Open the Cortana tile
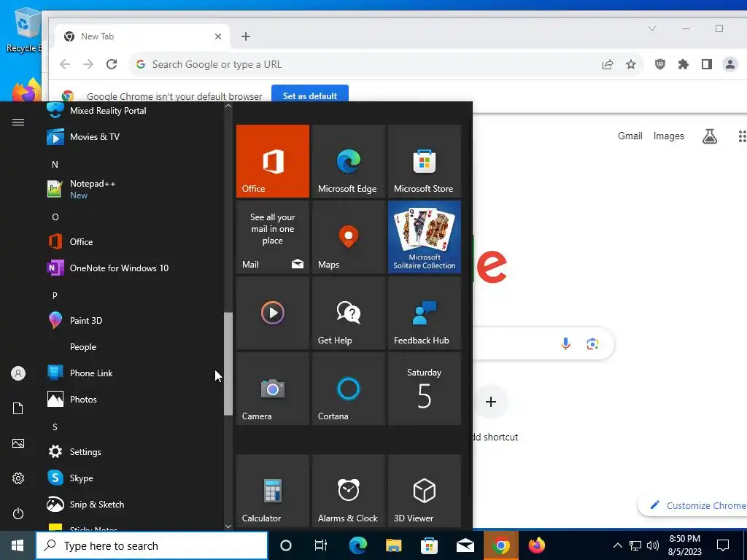This screenshot has width=747, height=560. [348, 389]
